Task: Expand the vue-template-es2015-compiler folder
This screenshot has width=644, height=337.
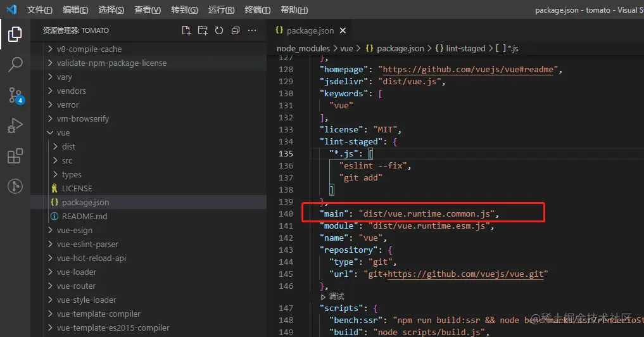Action: tap(148, 328)
